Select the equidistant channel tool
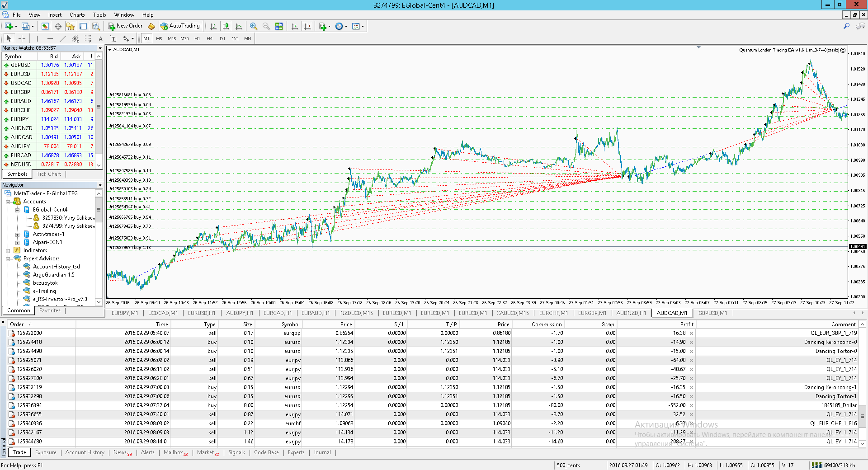Screen dimensions: 868x470 click(75, 39)
